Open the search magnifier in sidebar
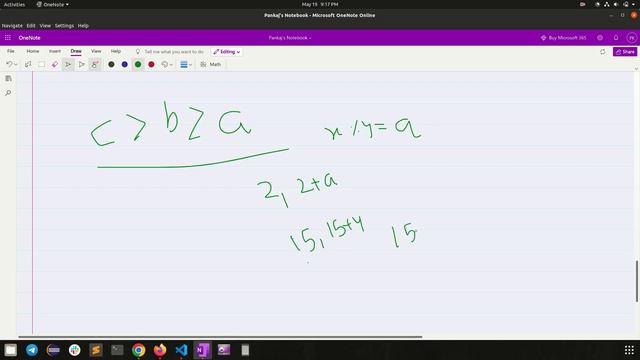This screenshot has width=640, height=360. point(8,93)
